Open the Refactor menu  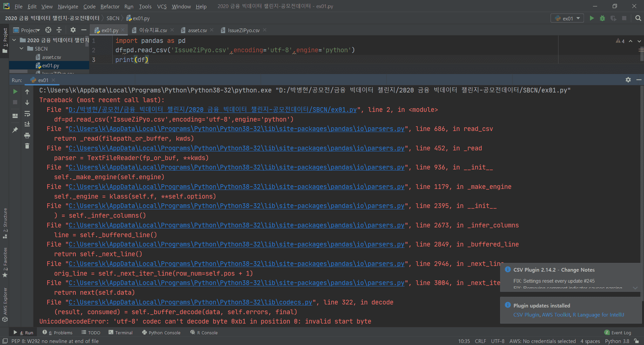110,6
